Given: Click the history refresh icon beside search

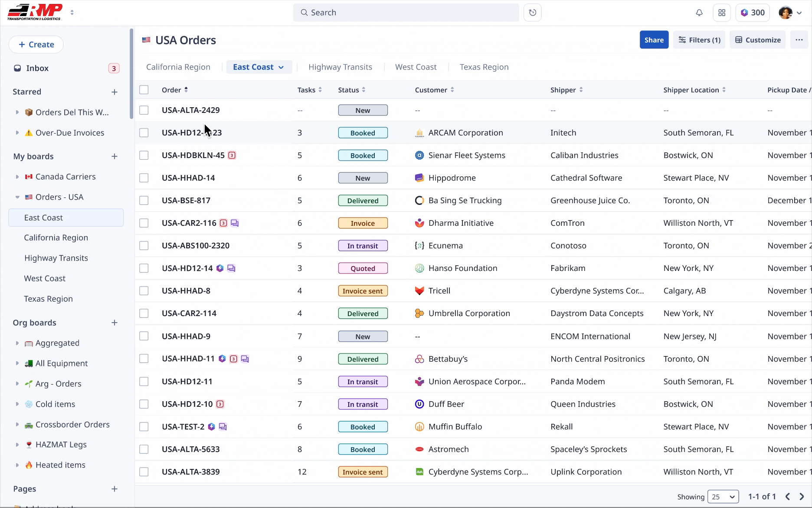Looking at the screenshot, I should point(532,13).
